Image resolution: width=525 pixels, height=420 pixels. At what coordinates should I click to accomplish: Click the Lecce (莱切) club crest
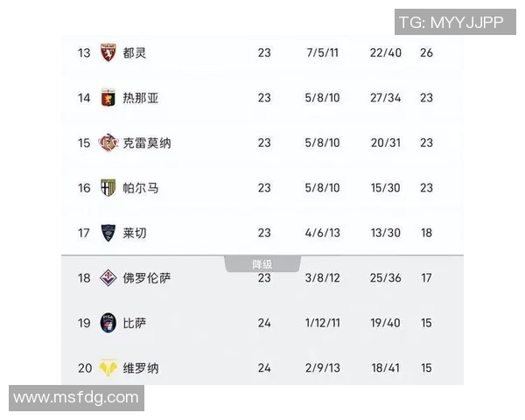(x=108, y=233)
